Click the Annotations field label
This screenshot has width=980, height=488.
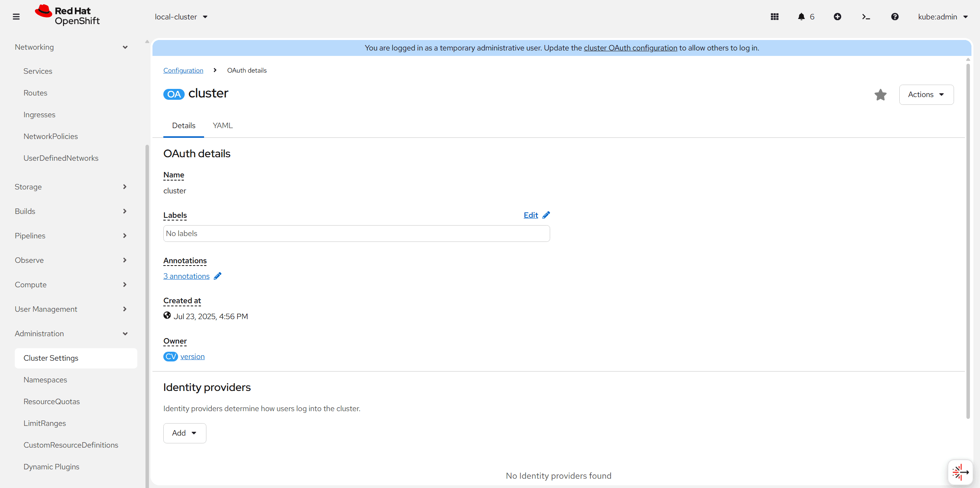click(185, 261)
